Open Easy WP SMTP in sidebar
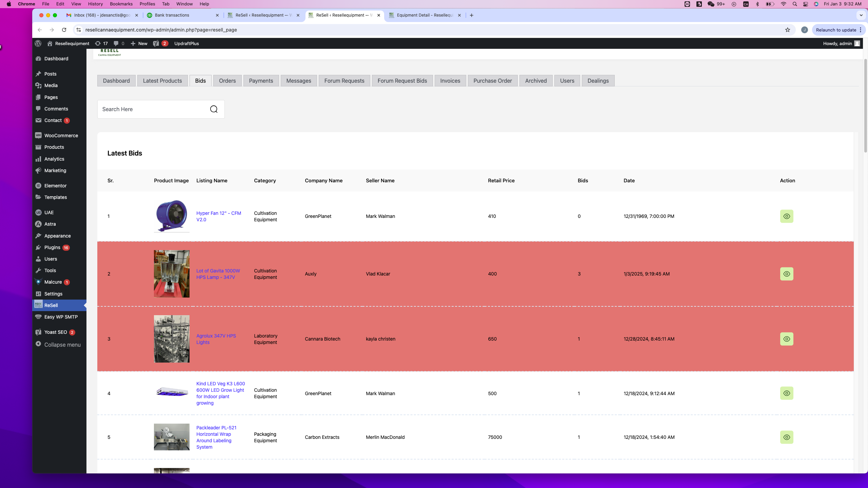Image resolution: width=868 pixels, height=488 pixels. pyautogui.click(x=59, y=317)
